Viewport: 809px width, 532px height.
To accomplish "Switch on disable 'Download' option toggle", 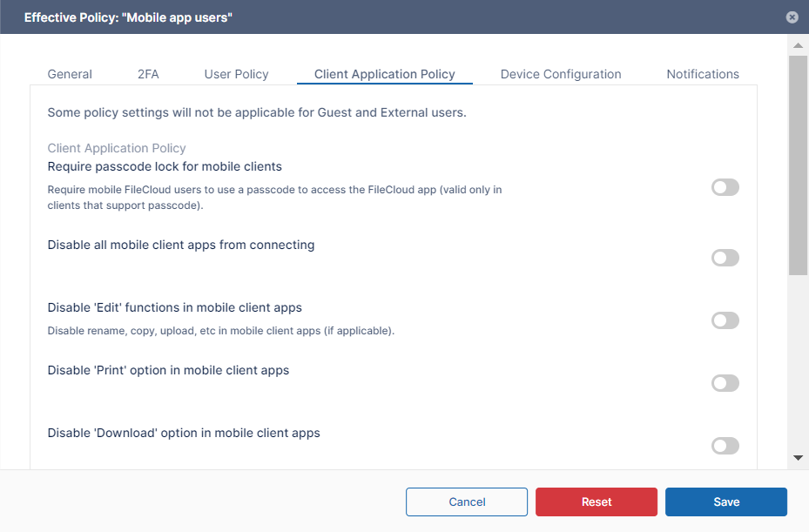I will [725, 446].
